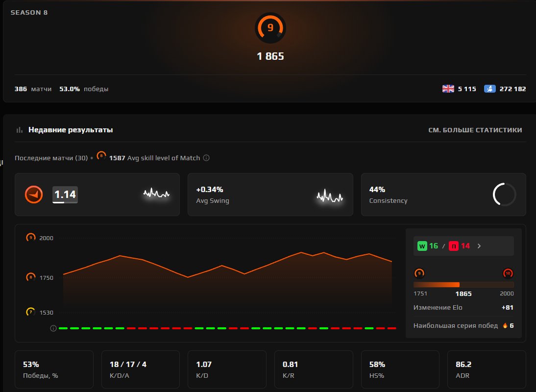Click the Avg Swing sparkline graph
Screen dimensions: 536x392
(330, 196)
